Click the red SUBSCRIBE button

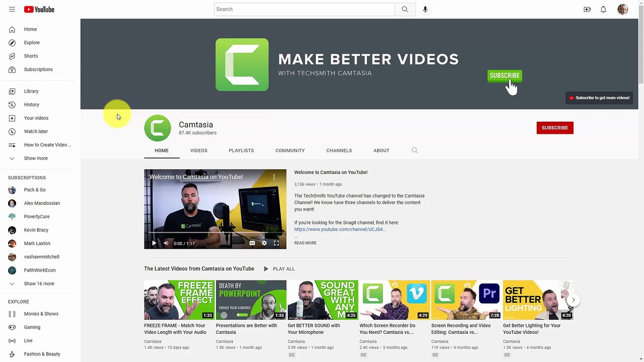coord(555,128)
